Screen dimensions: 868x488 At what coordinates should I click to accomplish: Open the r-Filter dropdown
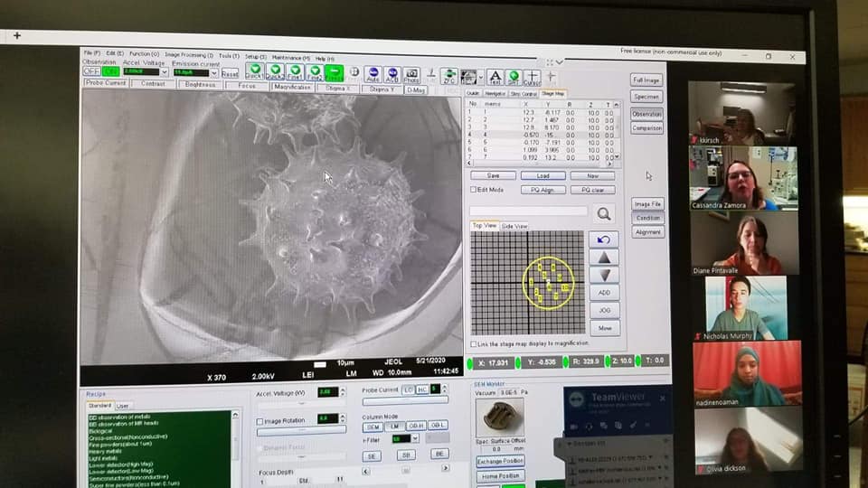(x=415, y=438)
